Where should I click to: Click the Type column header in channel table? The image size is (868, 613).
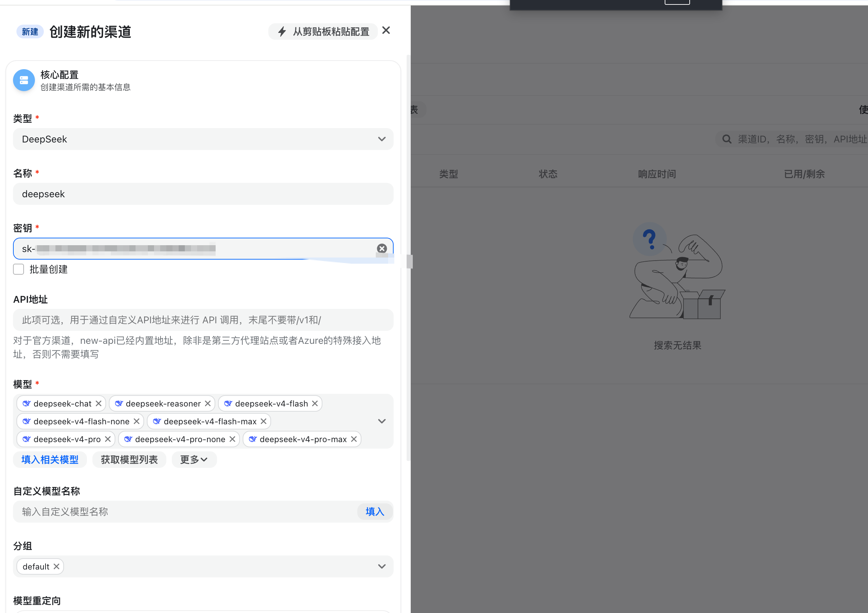[448, 174]
